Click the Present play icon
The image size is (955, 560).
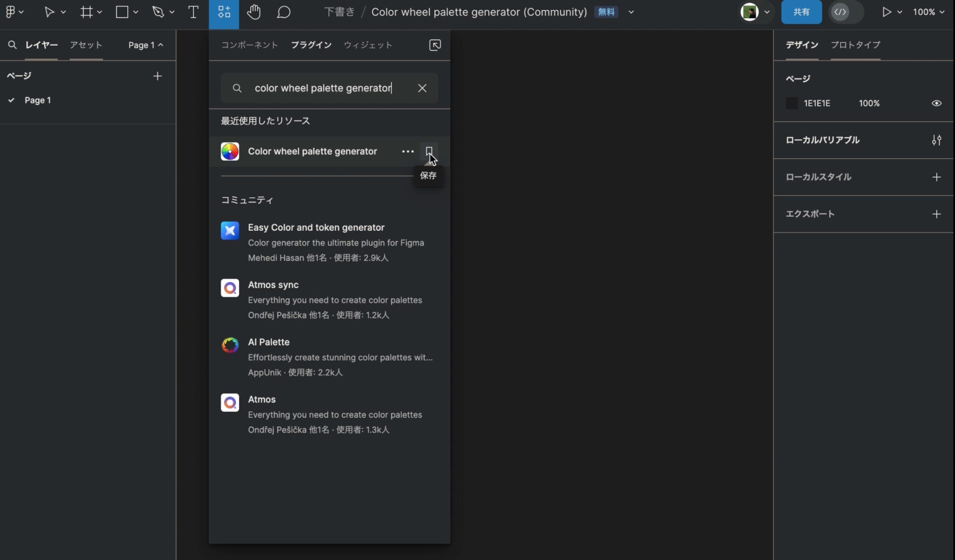point(887,12)
